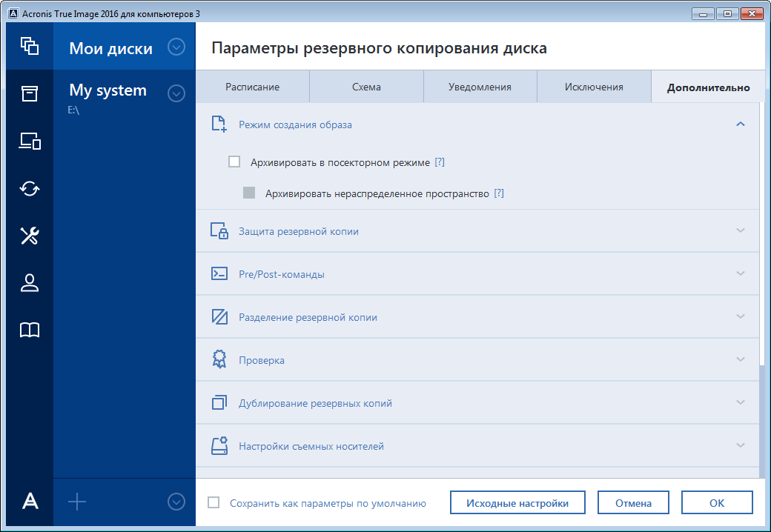Toggle "Архивировать нераспределенное пространство" checkbox

[x=250, y=193]
